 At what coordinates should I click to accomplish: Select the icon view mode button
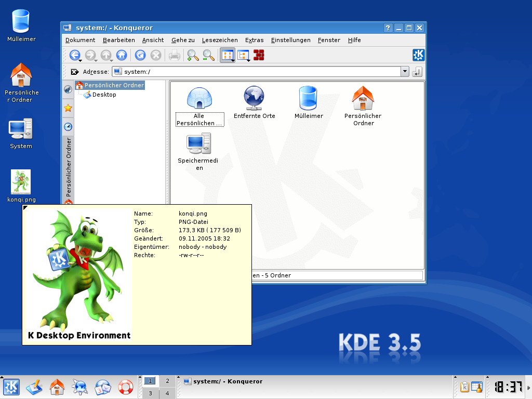point(227,55)
